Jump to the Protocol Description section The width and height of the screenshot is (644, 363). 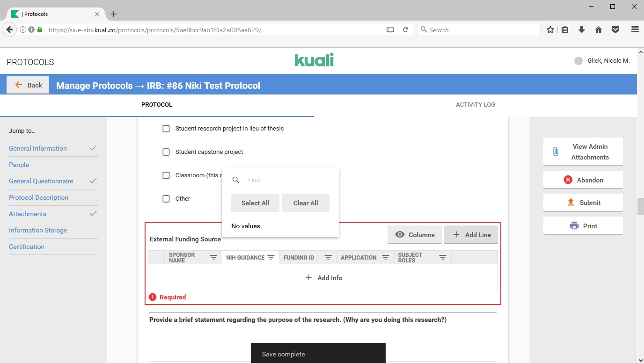[x=38, y=197]
